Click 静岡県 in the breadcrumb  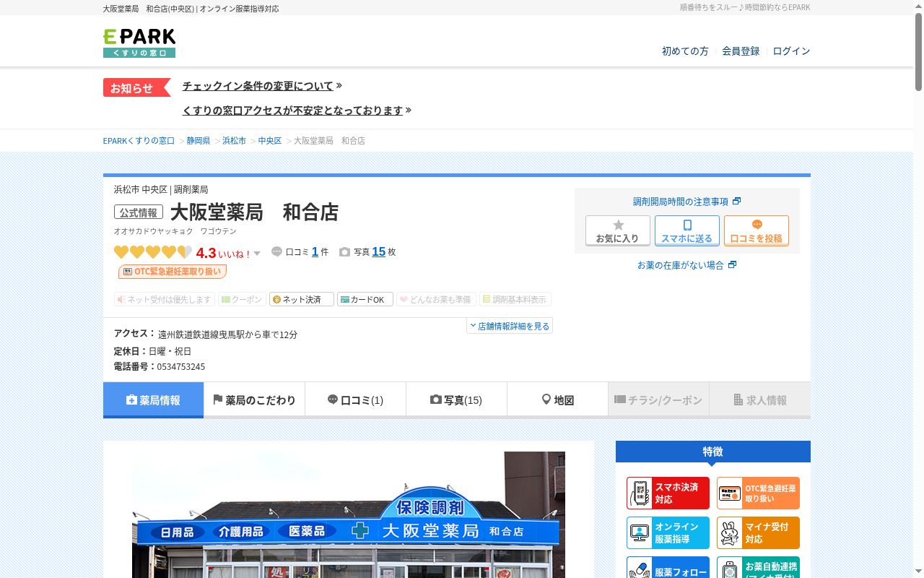(199, 140)
